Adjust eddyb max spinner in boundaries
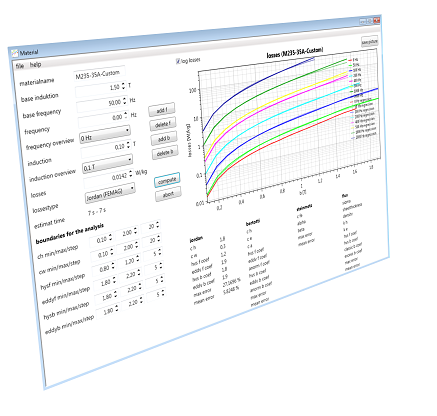Screen dimensions: 437x416 (x=141, y=300)
